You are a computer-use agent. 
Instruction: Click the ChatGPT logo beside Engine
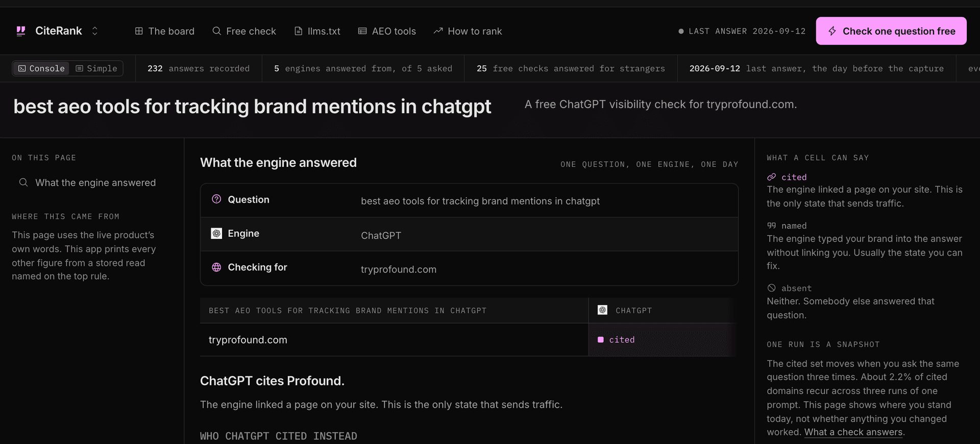216,233
